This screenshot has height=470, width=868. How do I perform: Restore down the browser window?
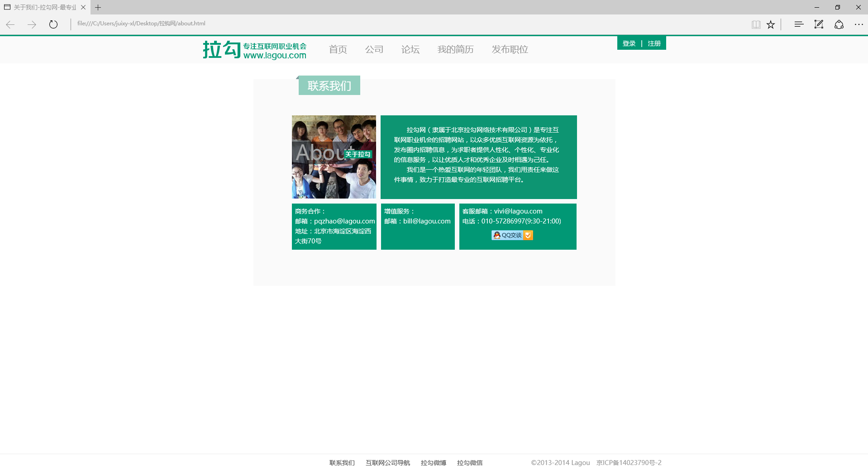point(838,7)
